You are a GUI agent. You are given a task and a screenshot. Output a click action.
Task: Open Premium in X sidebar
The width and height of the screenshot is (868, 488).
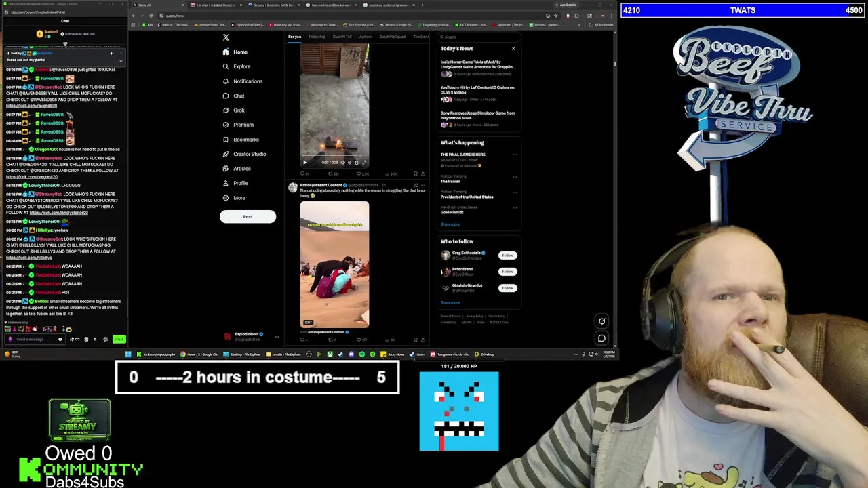coord(238,125)
